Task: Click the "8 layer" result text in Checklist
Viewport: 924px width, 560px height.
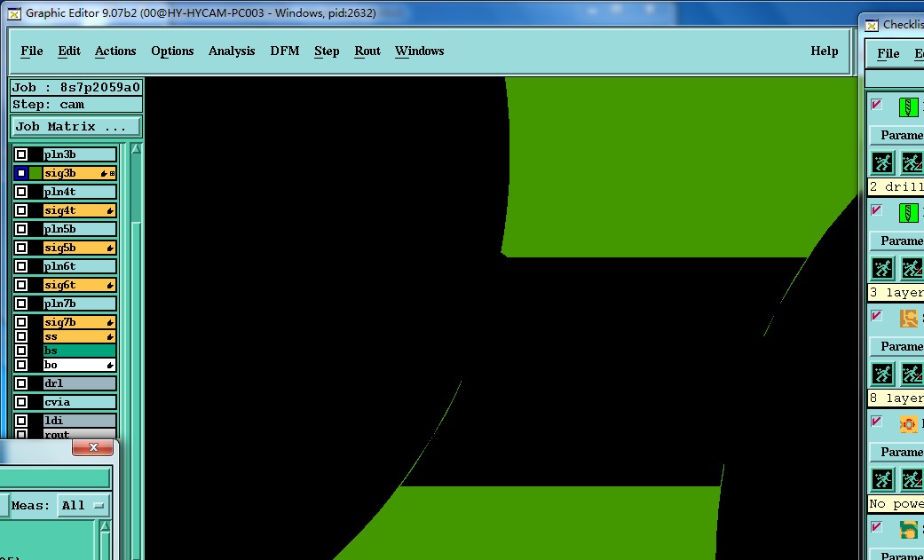Action: pyautogui.click(x=896, y=398)
